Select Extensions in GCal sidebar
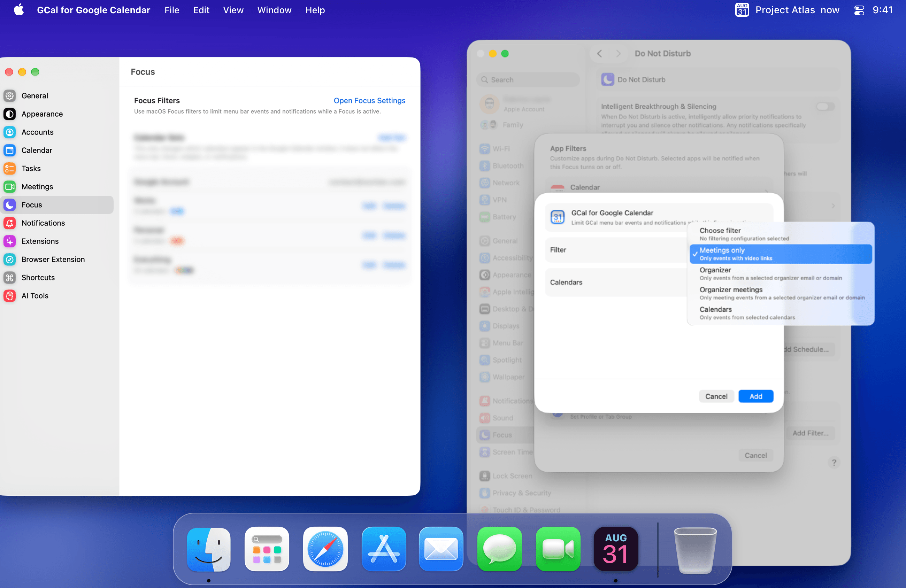This screenshot has width=906, height=588. (x=57, y=241)
